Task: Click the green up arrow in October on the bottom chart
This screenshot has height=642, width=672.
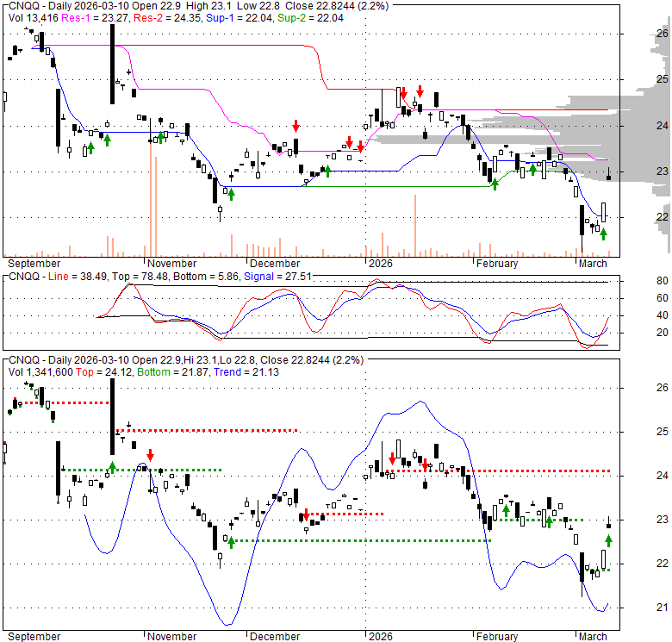Action: click(x=112, y=468)
